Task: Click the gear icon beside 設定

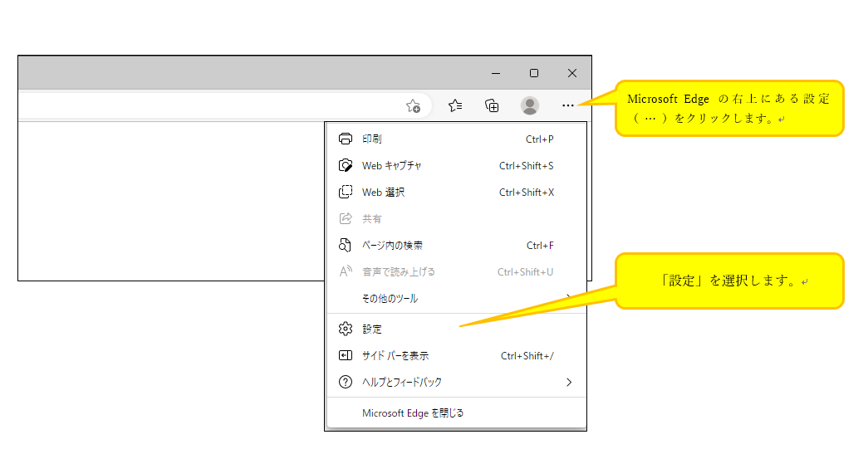Action: point(346,329)
